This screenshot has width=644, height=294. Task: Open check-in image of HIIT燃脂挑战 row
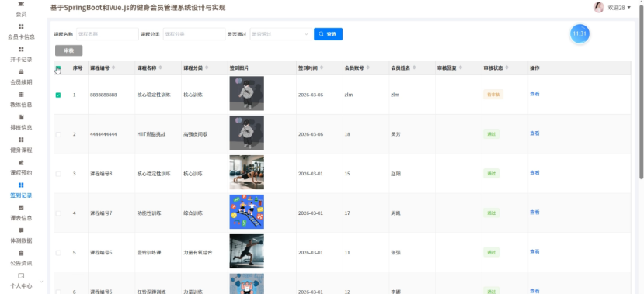coord(246,133)
